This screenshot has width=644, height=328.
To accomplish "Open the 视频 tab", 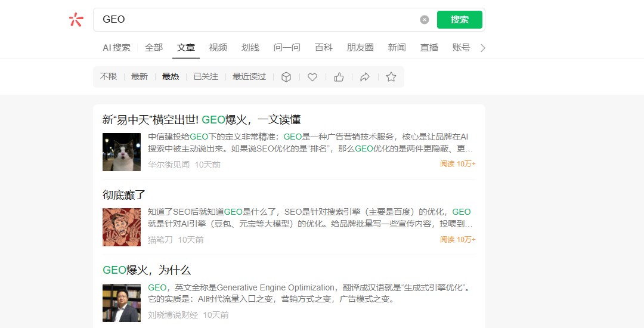I will (x=218, y=48).
